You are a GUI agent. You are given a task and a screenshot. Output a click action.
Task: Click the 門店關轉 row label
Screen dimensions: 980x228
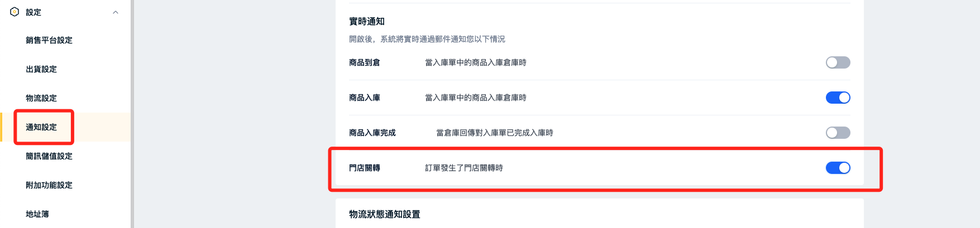pos(365,168)
